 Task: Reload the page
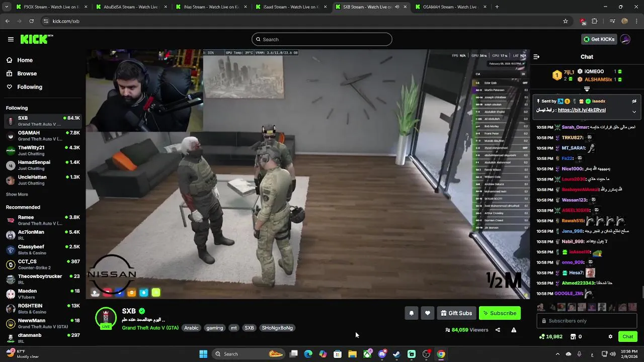pos(31,21)
